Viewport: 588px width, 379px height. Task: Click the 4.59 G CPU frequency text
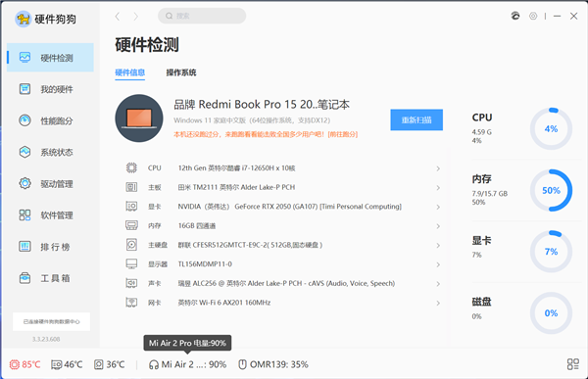[482, 132]
